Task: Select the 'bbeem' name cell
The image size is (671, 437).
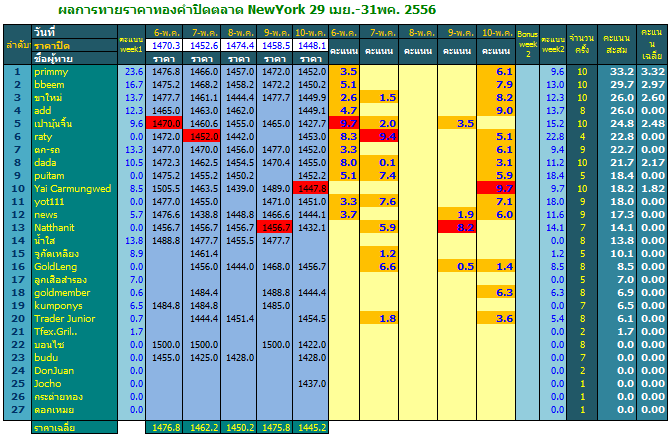Action: point(75,85)
